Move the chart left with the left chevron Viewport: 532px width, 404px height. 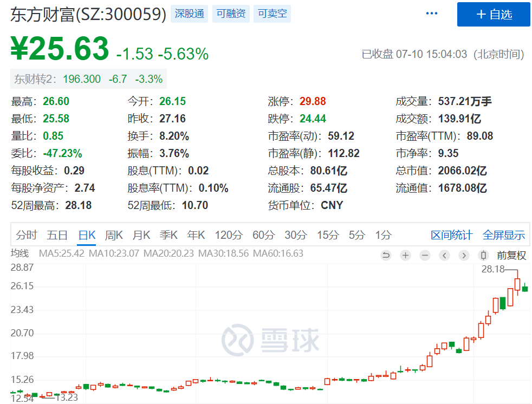(444, 255)
